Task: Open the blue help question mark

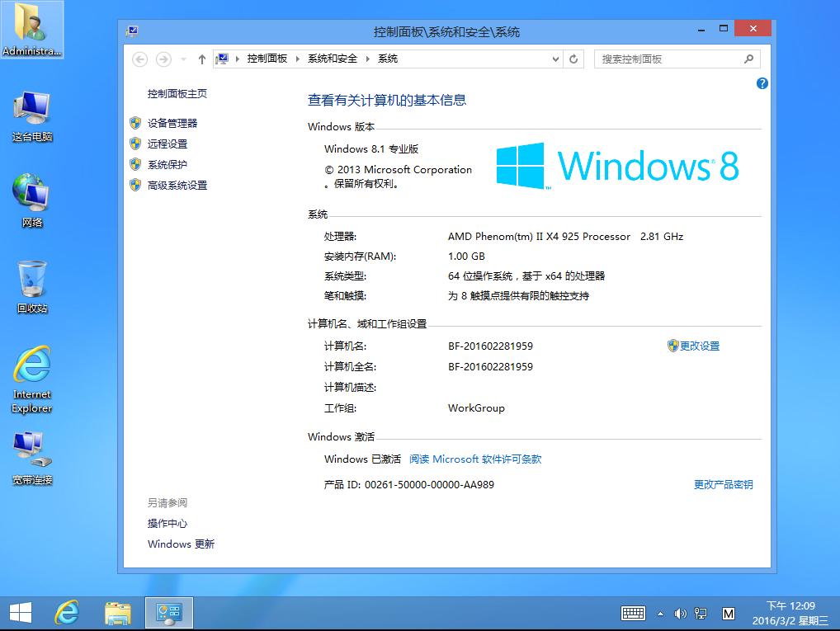Action: tap(762, 83)
